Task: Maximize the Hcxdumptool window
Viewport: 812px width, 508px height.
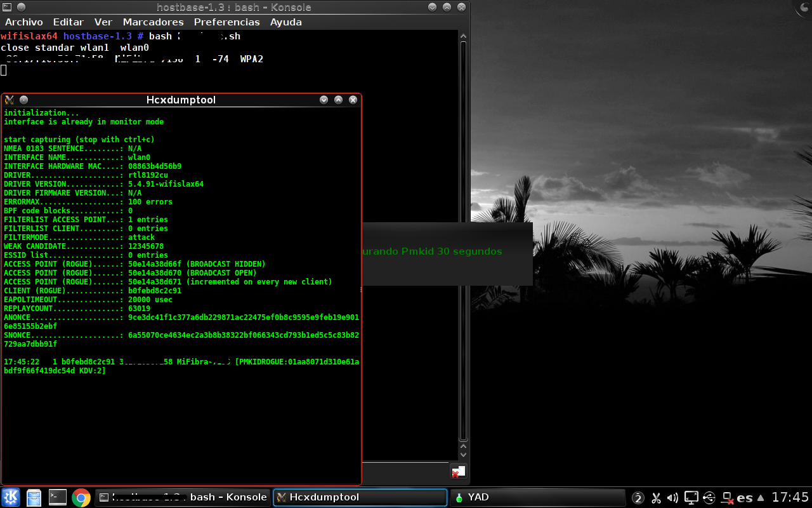Action: point(338,100)
